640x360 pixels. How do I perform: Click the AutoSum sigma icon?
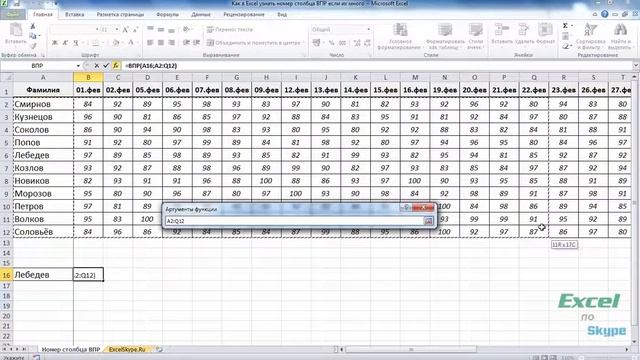pos(565,26)
